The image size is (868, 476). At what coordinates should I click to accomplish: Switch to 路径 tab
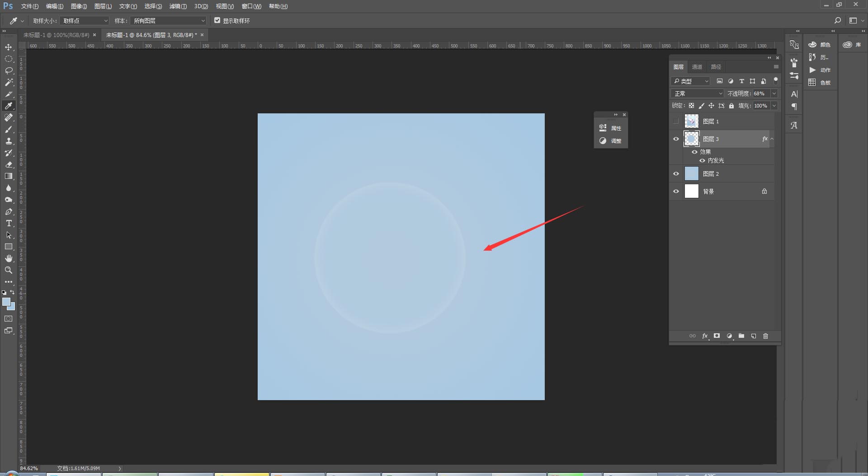tap(716, 67)
